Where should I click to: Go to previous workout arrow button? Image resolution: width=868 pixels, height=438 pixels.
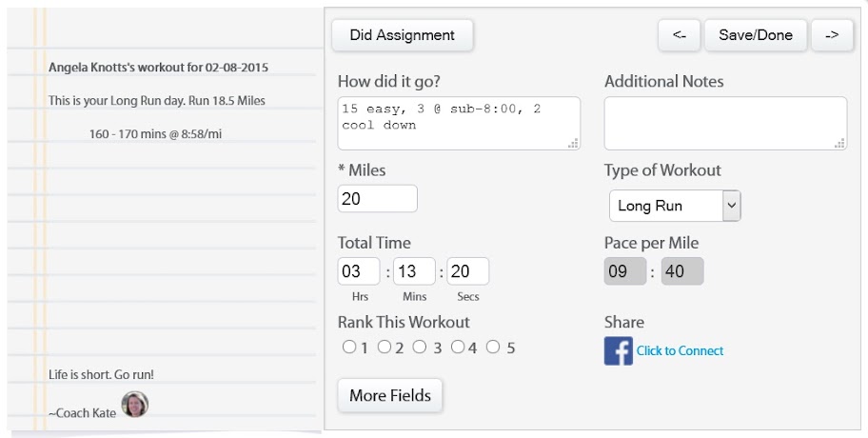679,35
